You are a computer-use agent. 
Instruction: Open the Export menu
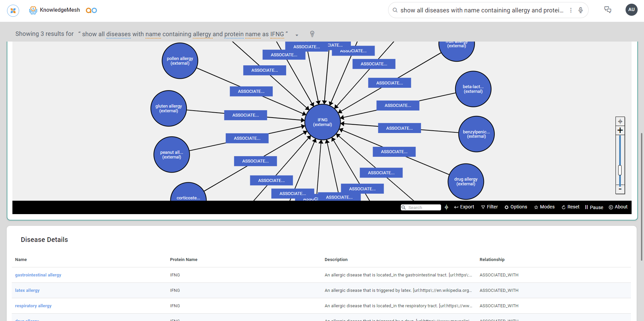pyautogui.click(x=464, y=207)
